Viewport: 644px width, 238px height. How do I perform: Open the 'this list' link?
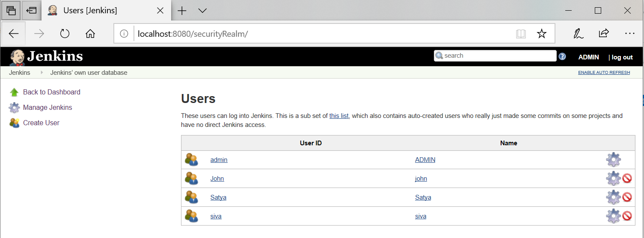[x=338, y=116]
